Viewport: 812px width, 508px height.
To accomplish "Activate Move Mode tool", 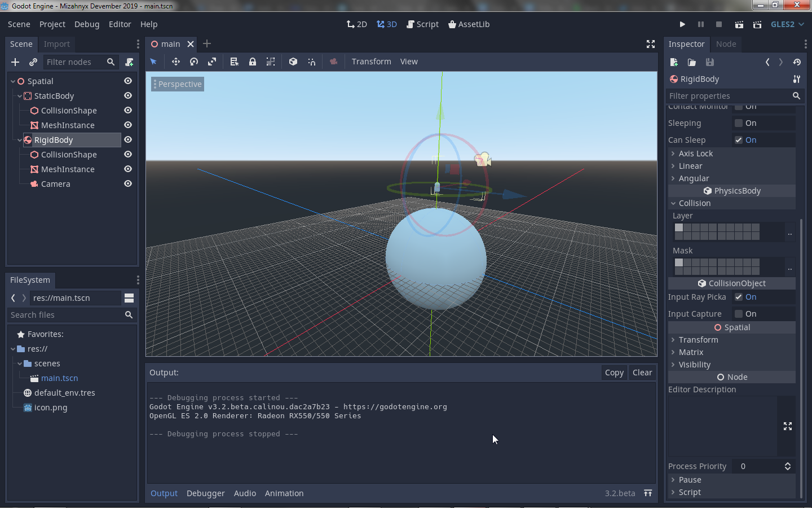I will (176, 62).
